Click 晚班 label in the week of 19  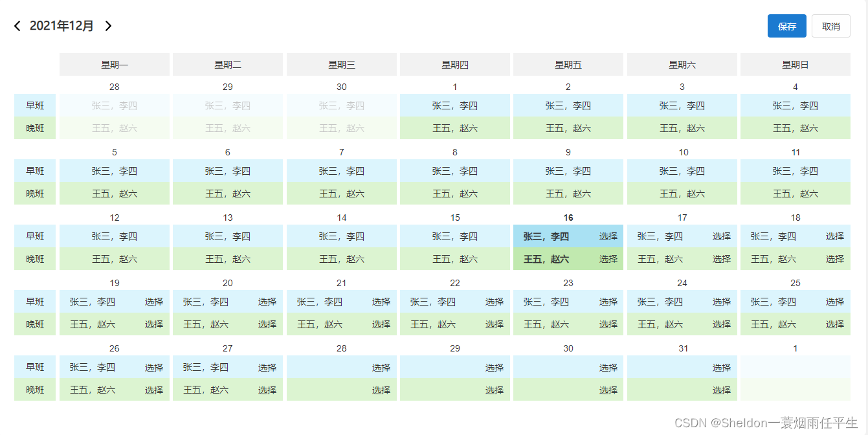click(x=36, y=324)
